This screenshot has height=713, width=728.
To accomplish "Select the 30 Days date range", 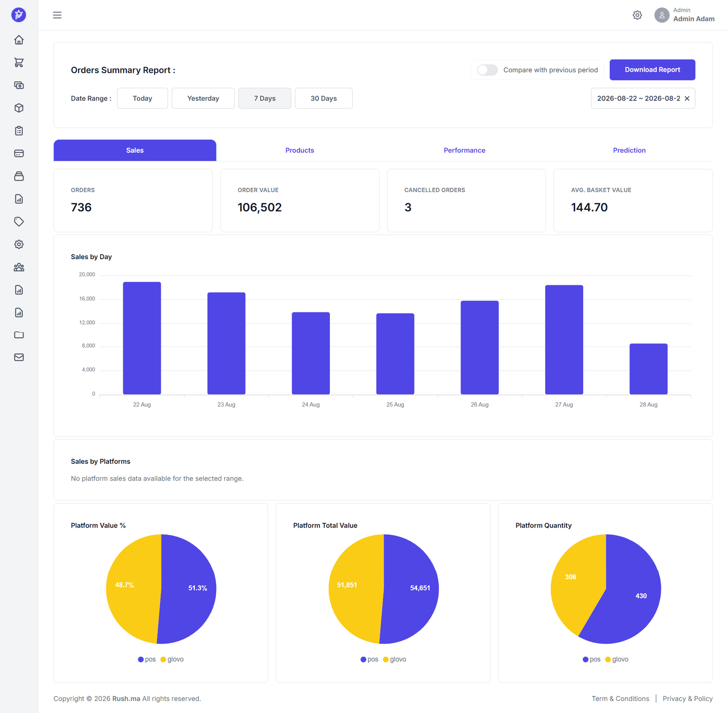I will [x=324, y=98].
